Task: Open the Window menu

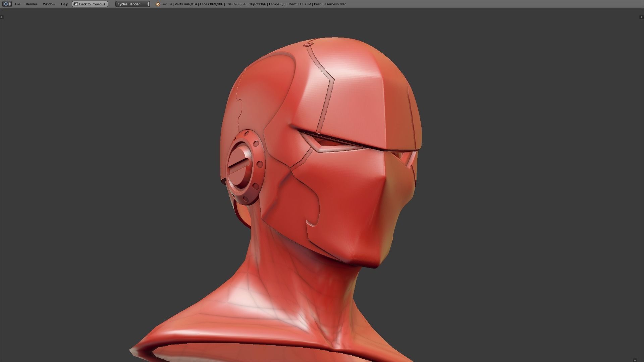Action: point(49,4)
